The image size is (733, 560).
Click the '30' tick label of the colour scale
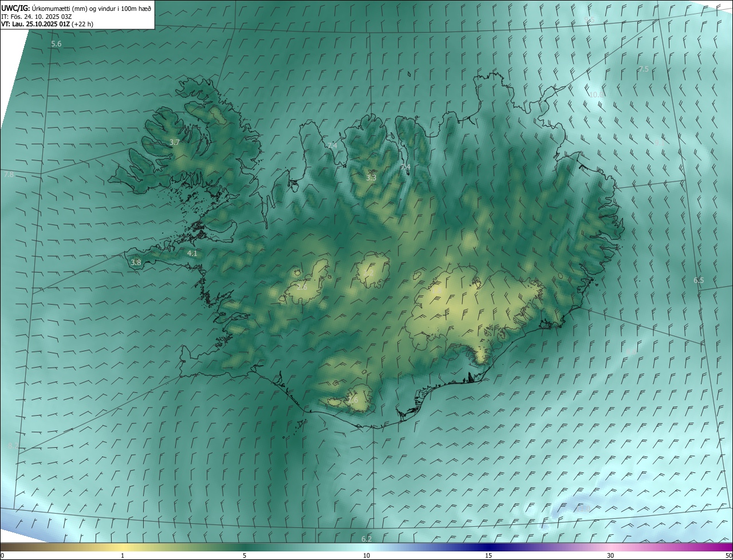click(x=610, y=555)
